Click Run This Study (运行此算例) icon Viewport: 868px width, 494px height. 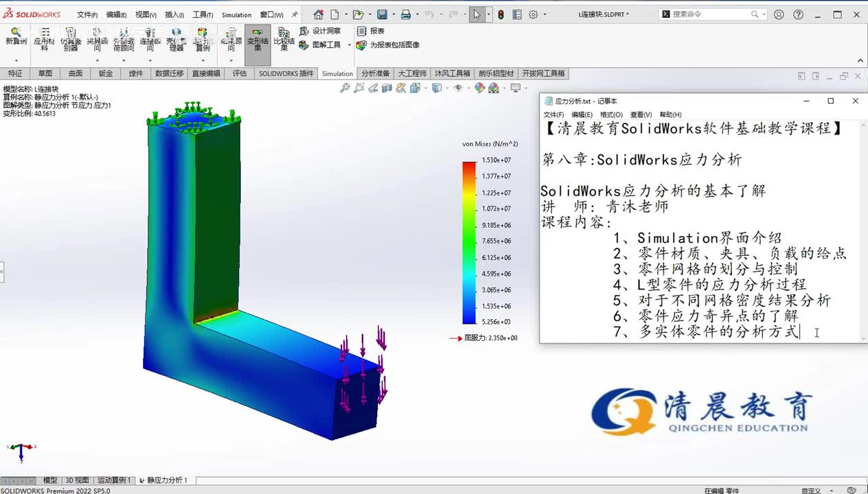(202, 40)
